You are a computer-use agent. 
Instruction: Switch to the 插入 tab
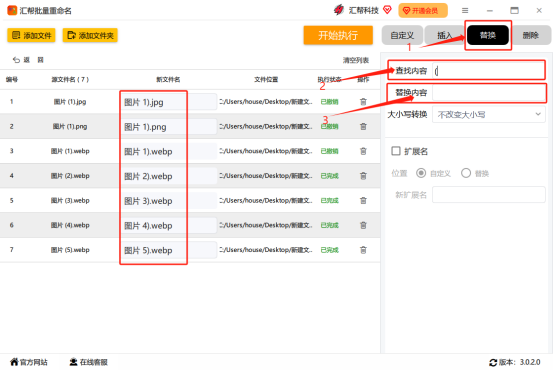click(x=444, y=35)
